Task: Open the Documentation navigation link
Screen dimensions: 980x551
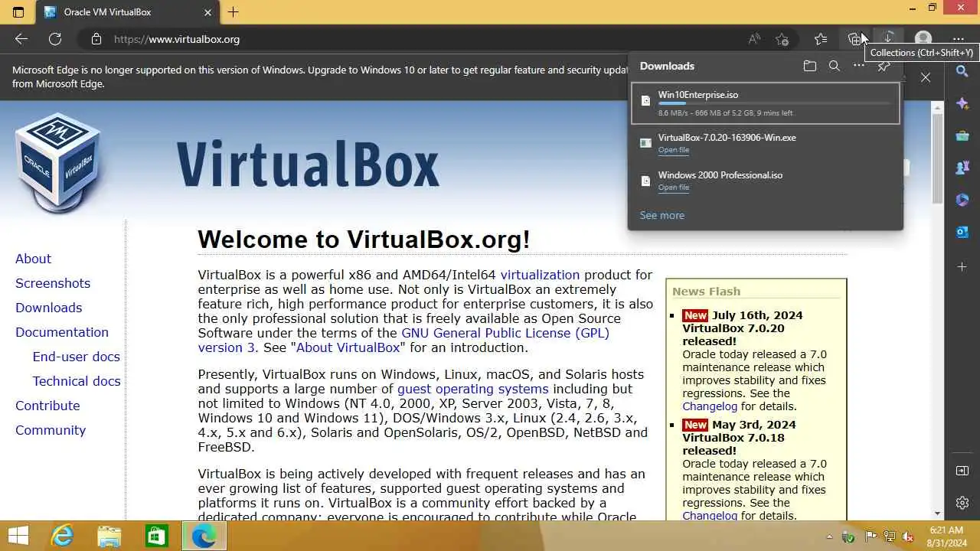Action: click(62, 332)
